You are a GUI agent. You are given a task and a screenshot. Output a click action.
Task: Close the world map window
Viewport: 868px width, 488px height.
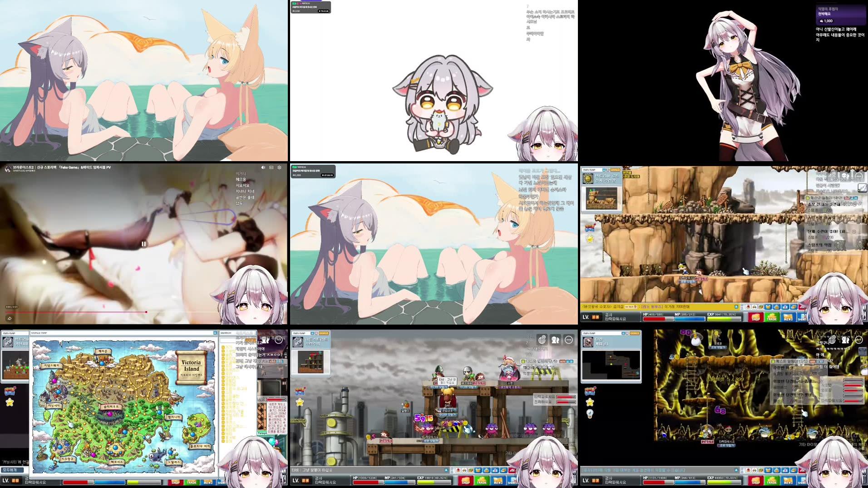[x=215, y=333]
